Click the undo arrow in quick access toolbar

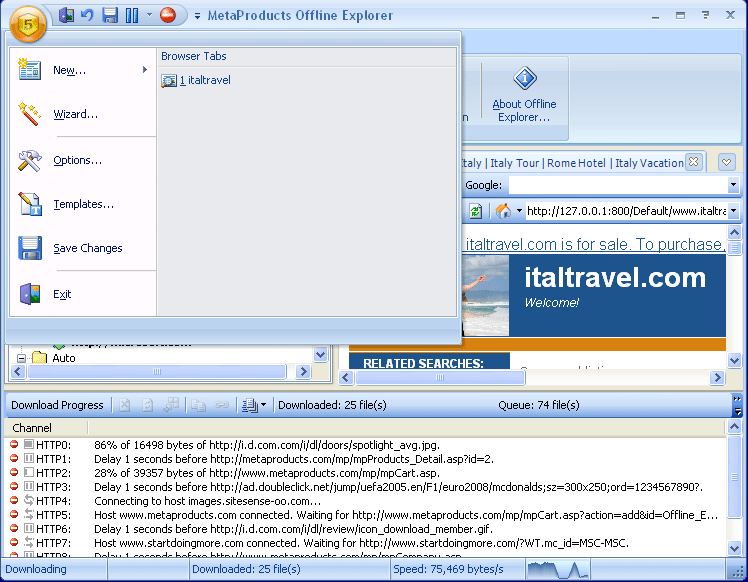[87, 15]
